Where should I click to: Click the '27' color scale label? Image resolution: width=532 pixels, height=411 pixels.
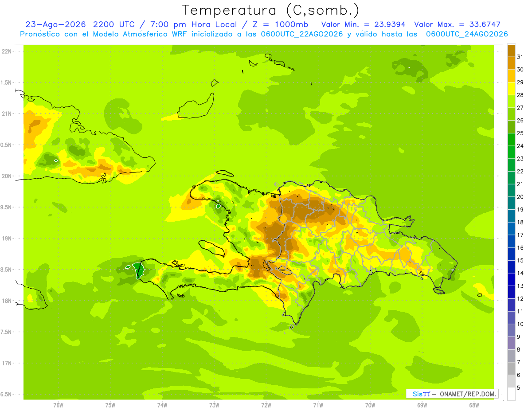(x=520, y=108)
